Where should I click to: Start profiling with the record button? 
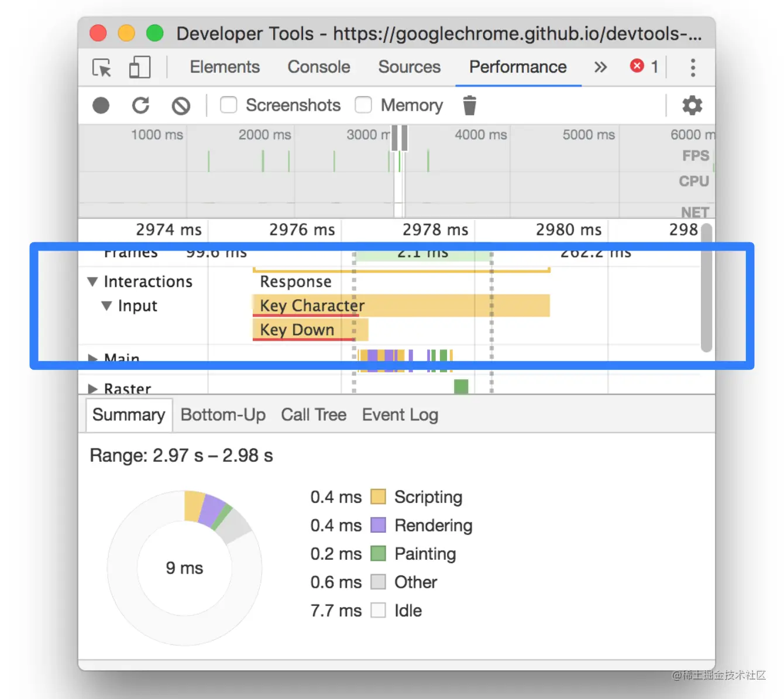coord(101,105)
